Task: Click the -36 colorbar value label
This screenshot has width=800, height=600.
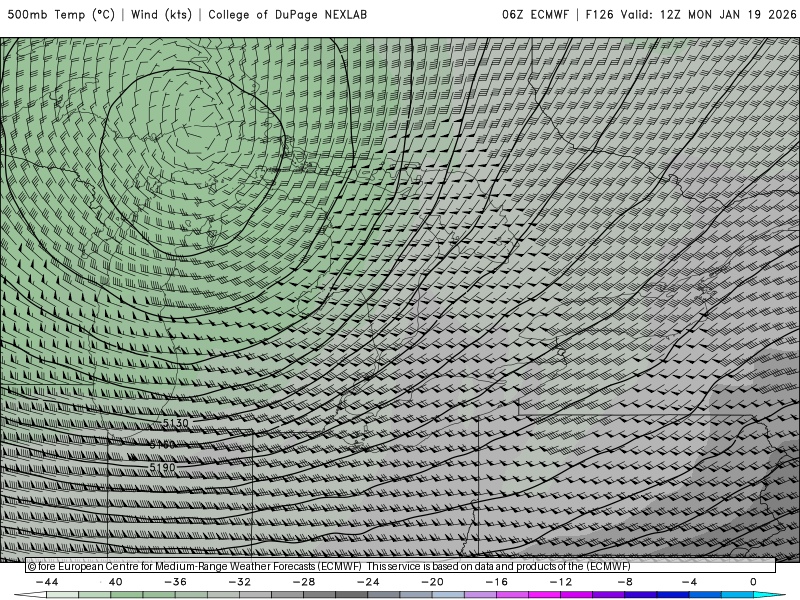Action: click(176, 582)
